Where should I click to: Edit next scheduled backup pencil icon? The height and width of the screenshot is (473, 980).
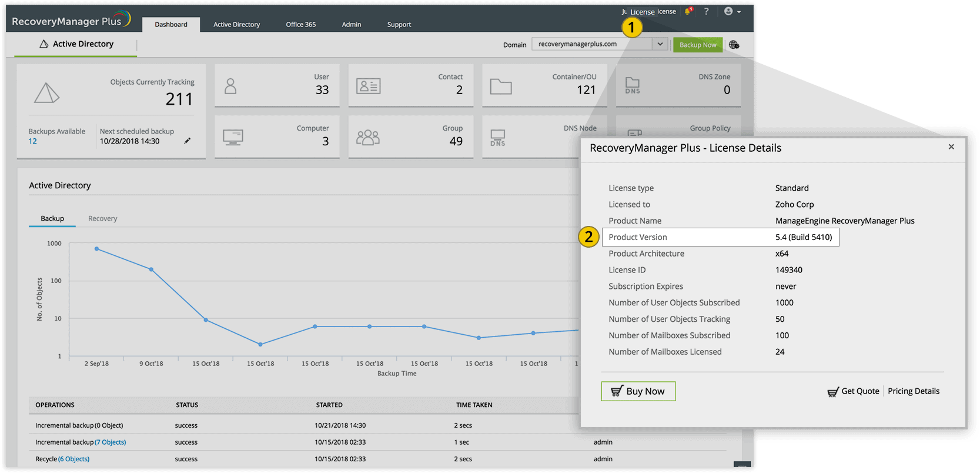click(188, 141)
